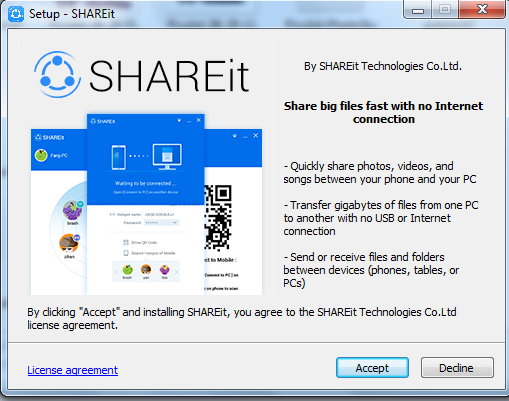Click 'By SHAREit Technologies Co.Ltd.' text
The height and width of the screenshot is (401, 509).
(x=383, y=66)
